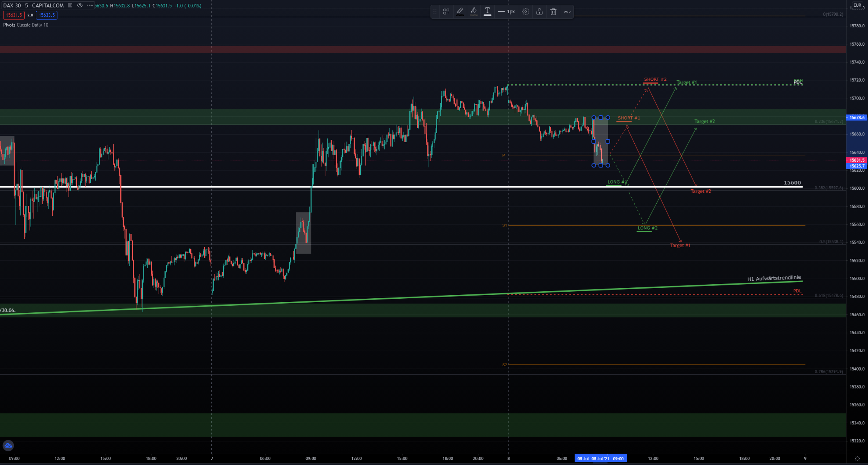The width and height of the screenshot is (868, 465).
Task: Click the paint bucket background color tool
Action: (473, 12)
